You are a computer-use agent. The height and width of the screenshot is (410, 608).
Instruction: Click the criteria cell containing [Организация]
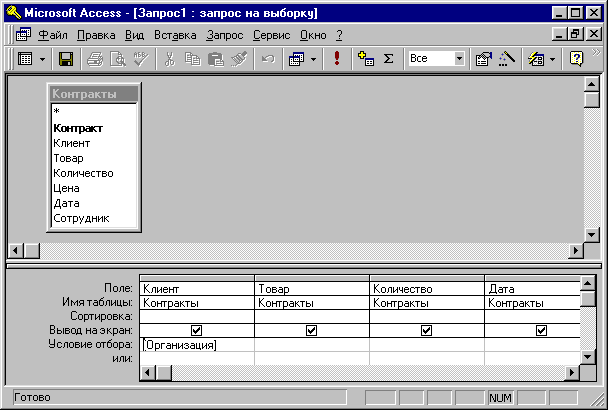click(x=197, y=345)
